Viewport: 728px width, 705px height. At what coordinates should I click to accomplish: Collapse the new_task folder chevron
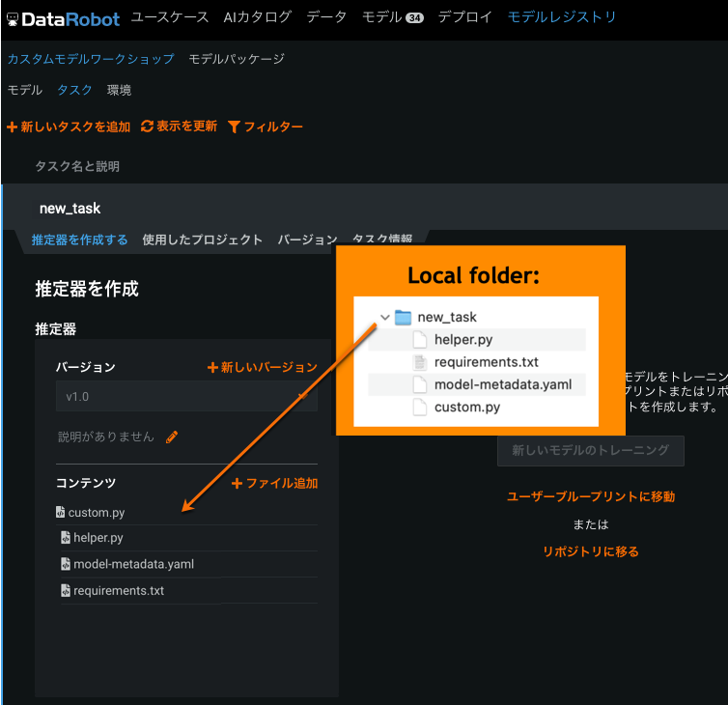[384, 317]
